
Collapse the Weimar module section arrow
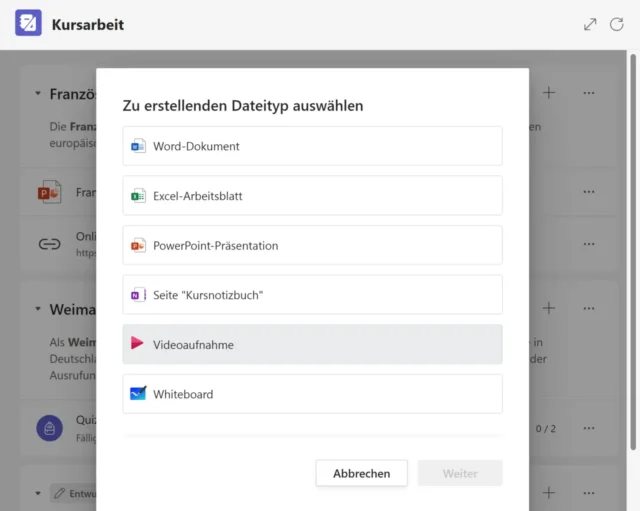coord(38,310)
